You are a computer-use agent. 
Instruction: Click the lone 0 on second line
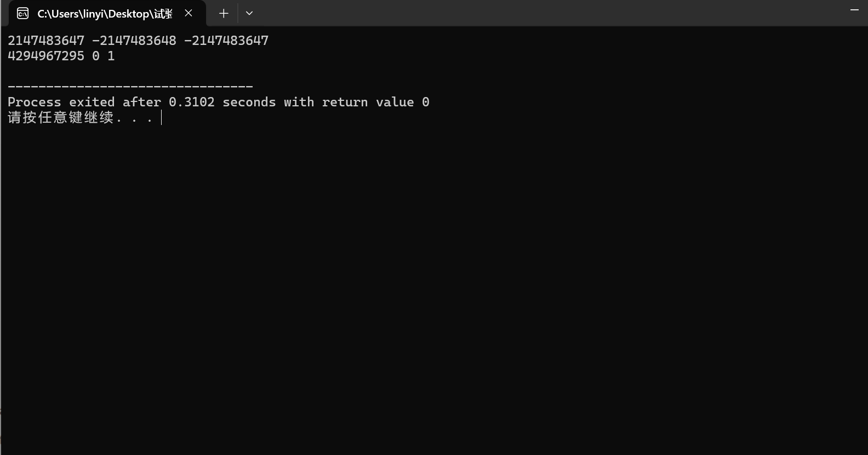(x=96, y=56)
